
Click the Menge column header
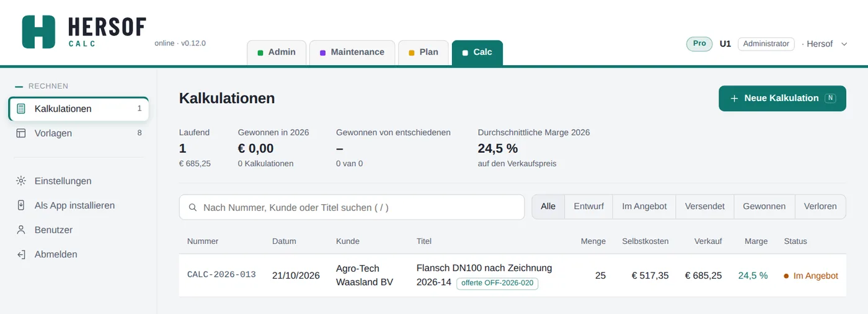593,241
